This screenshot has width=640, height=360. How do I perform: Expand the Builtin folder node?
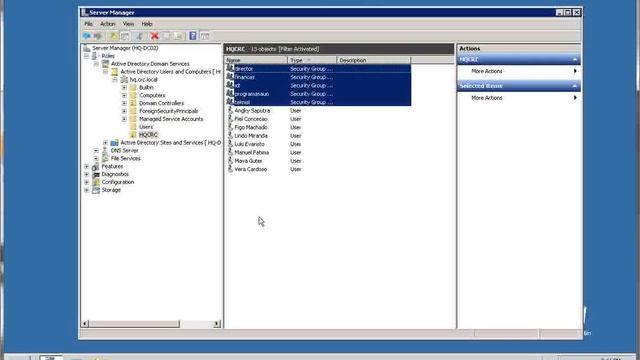124,87
